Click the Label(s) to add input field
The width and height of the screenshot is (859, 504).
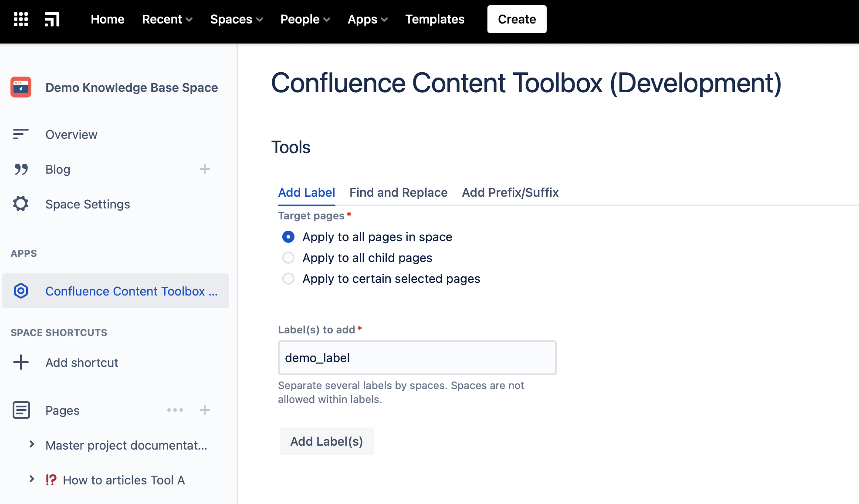[417, 358]
